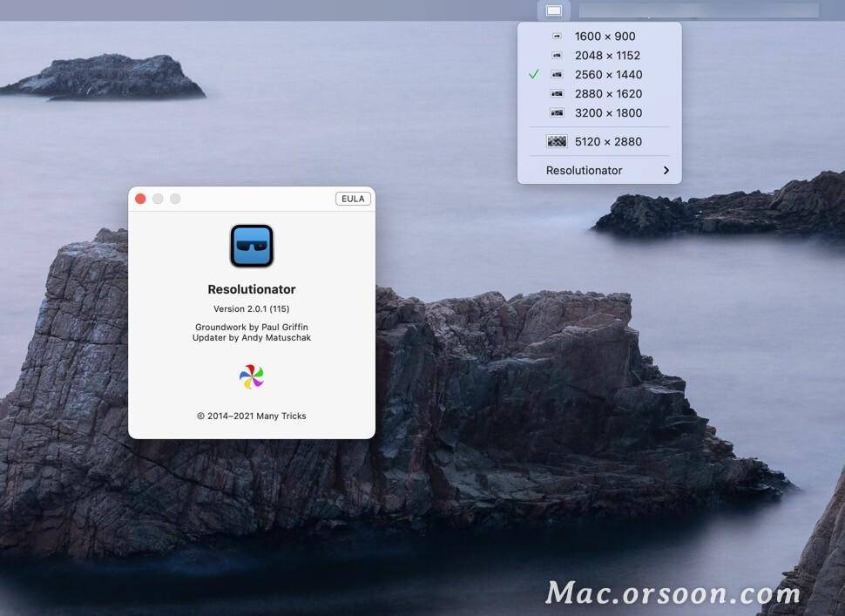
Task: Close the Resolutionator About window
Action: (140, 199)
